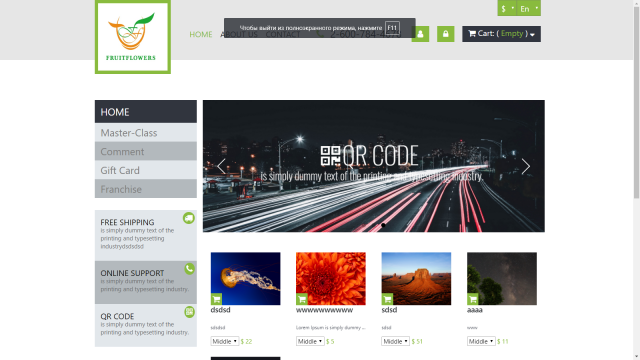This screenshot has height=360, width=640.
Task: Open Gift Card in sidebar menu
Action: [x=146, y=170]
